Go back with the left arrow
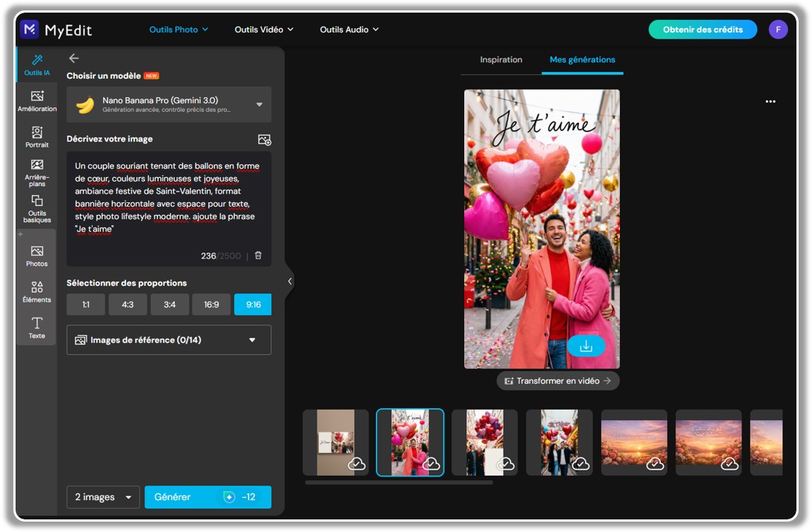Screen dimensions: 812x532 [74, 58]
